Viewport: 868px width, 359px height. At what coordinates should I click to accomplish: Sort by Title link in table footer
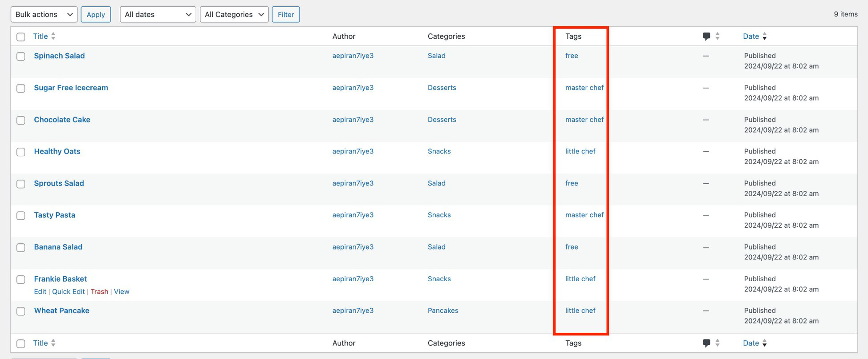point(41,343)
